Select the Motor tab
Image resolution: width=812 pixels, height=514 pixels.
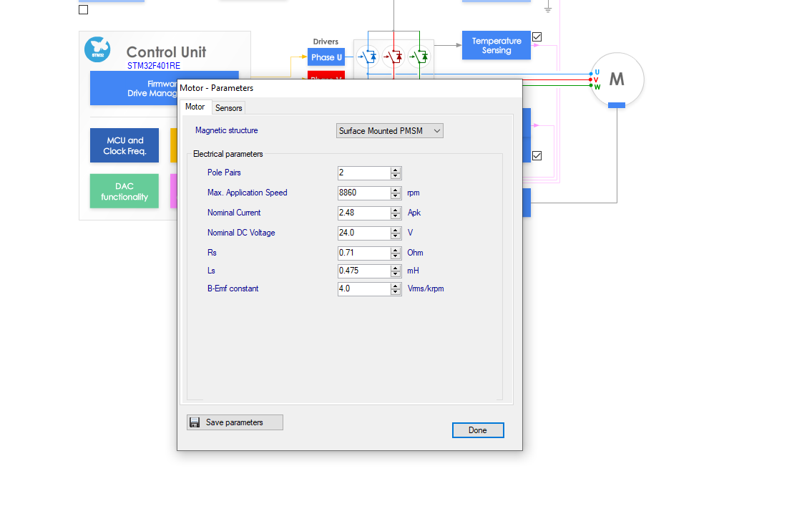[x=195, y=107]
